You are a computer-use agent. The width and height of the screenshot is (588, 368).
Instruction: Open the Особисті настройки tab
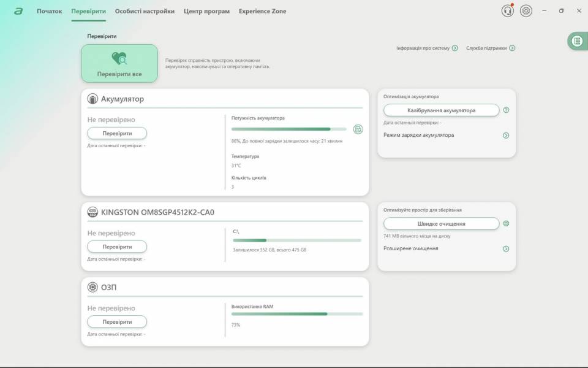click(145, 11)
